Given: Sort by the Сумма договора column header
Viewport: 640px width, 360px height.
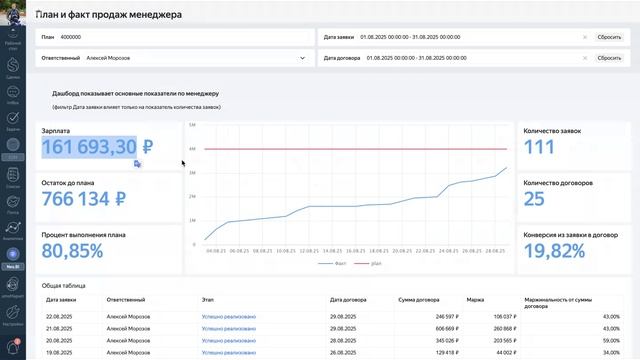Looking at the screenshot, I should click(419, 300).
